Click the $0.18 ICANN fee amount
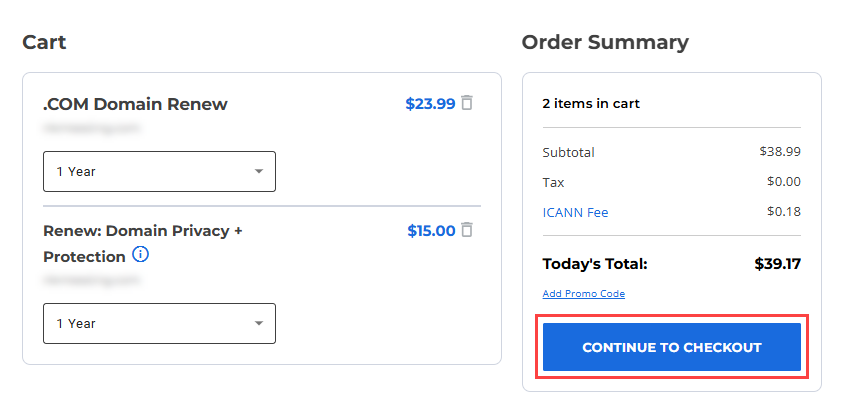Image resolution: width=845 pixels, height=412 pixels. tap(783, 212)
